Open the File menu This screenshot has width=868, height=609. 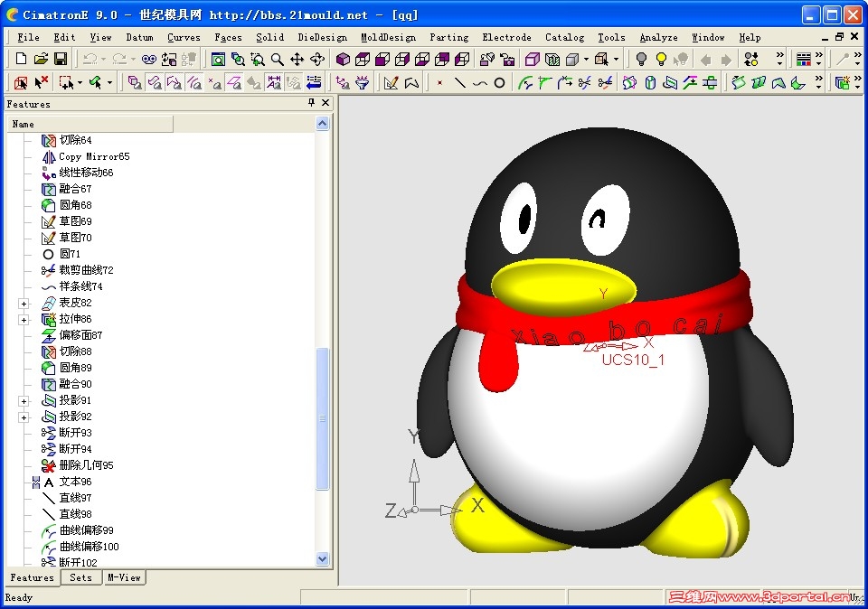click(x=28, y=38)
